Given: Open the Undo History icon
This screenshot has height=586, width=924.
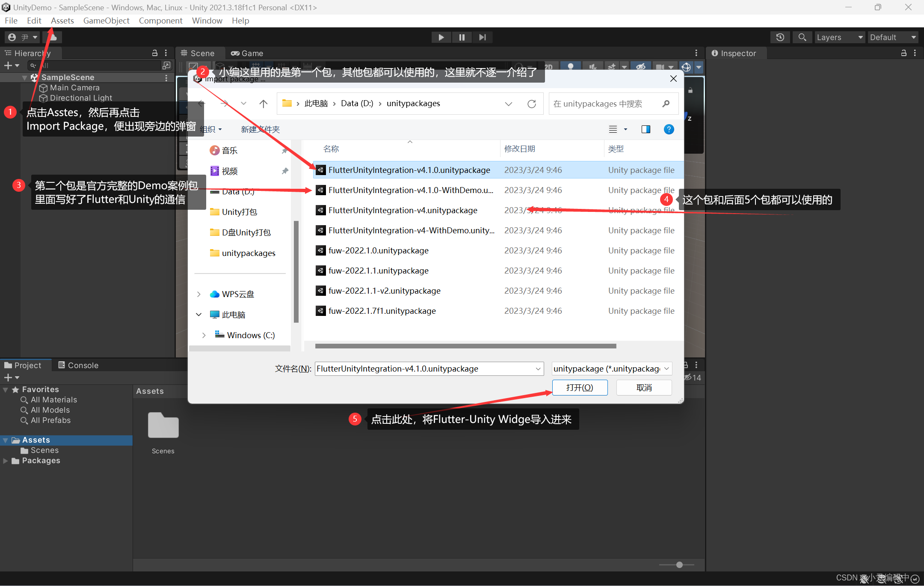Looking at the screenshot, I should pyautogui.click(x=780, y=37).
